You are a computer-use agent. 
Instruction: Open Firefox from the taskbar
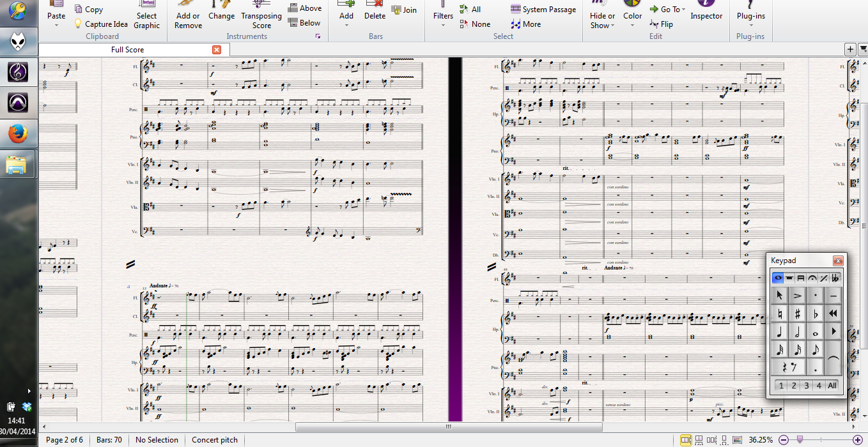pyautogui.click(x=19, y=134)
